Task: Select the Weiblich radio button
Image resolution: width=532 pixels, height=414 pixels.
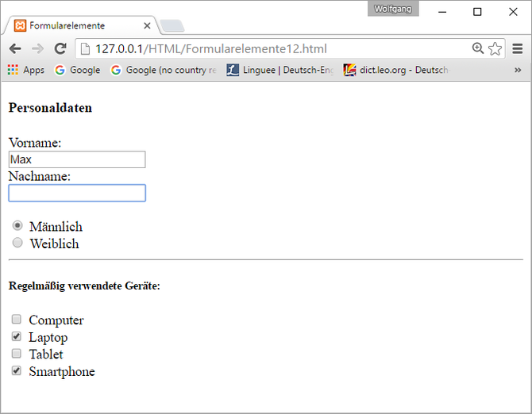Action: pyautogui.click(x=17, y=243)
